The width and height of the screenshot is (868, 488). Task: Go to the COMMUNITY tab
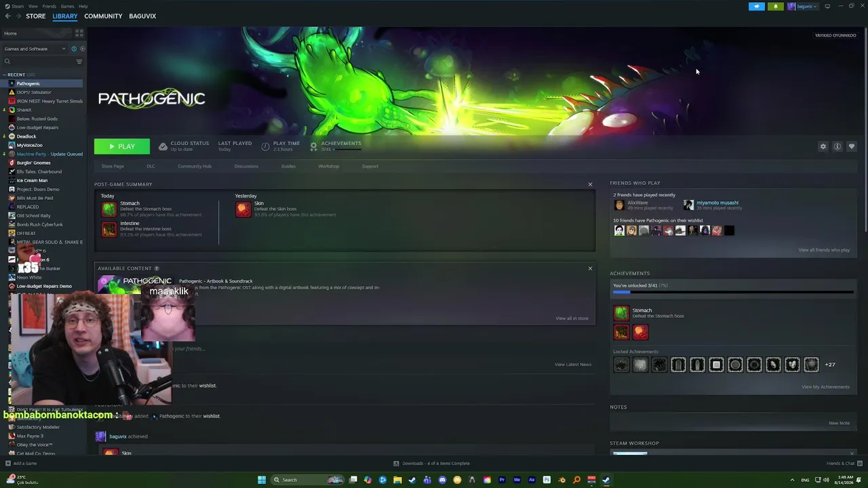103,16
